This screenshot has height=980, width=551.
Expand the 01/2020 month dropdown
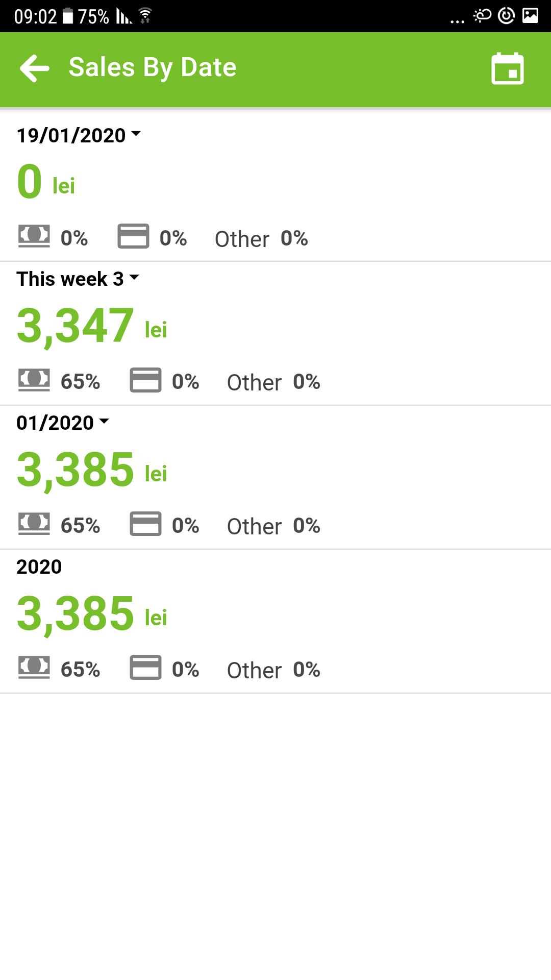click(63, 423)
